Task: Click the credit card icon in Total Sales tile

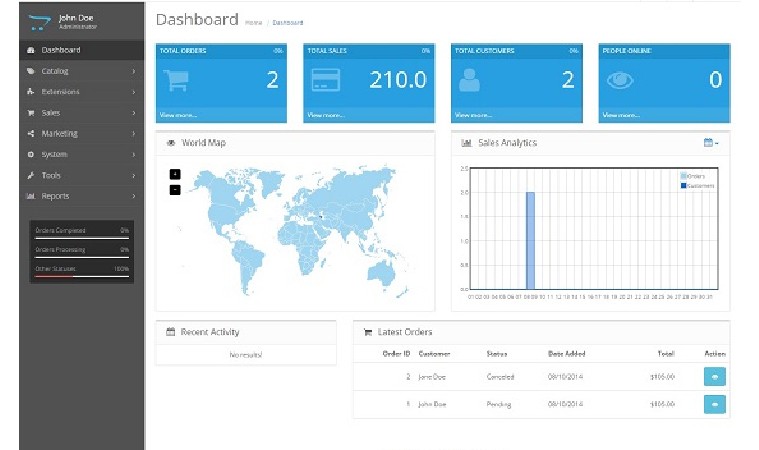Action: (x=325, y=80)
